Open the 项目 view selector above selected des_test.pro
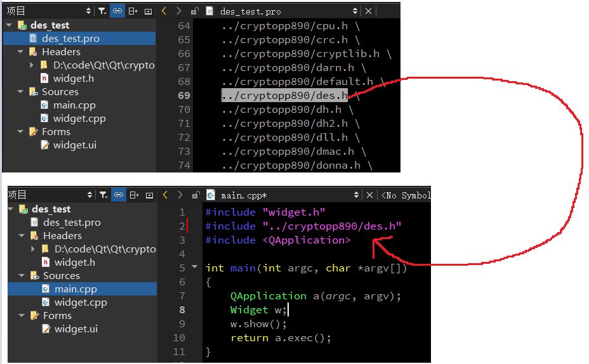The height and width of the screenshot is (364, 589). 48,11
